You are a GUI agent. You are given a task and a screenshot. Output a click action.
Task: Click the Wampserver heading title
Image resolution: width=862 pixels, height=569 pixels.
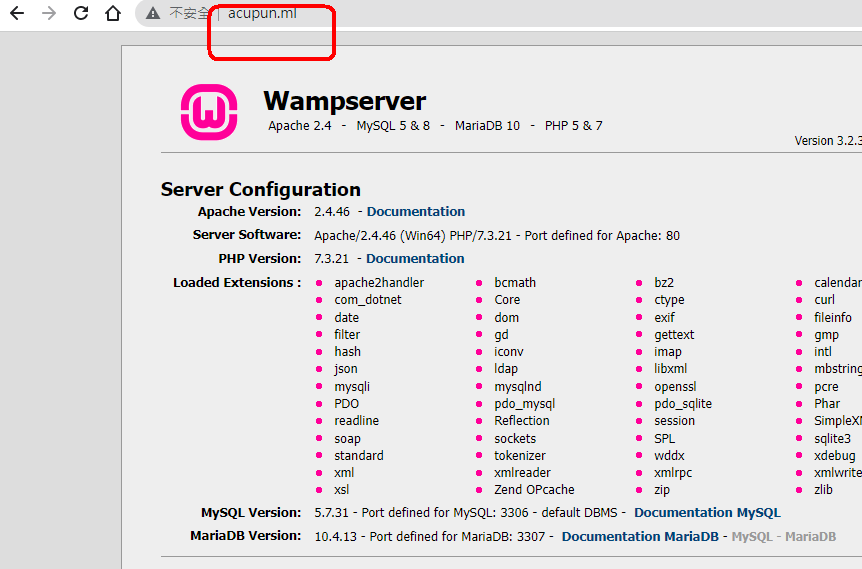point(345,101)
